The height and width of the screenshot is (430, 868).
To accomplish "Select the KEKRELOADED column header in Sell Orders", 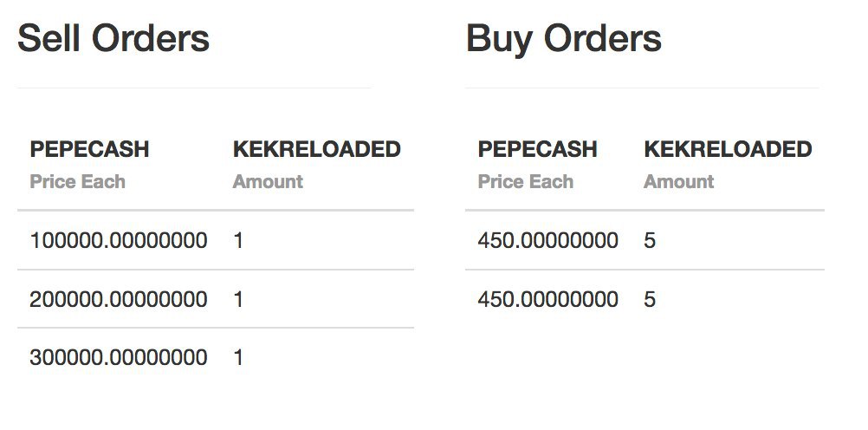I will tap(317, 149).
